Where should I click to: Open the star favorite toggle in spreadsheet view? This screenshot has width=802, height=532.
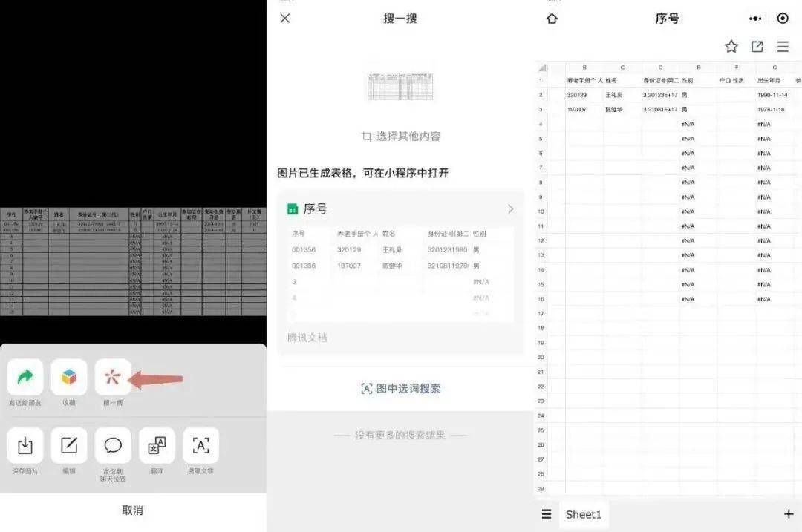(731, 46)
